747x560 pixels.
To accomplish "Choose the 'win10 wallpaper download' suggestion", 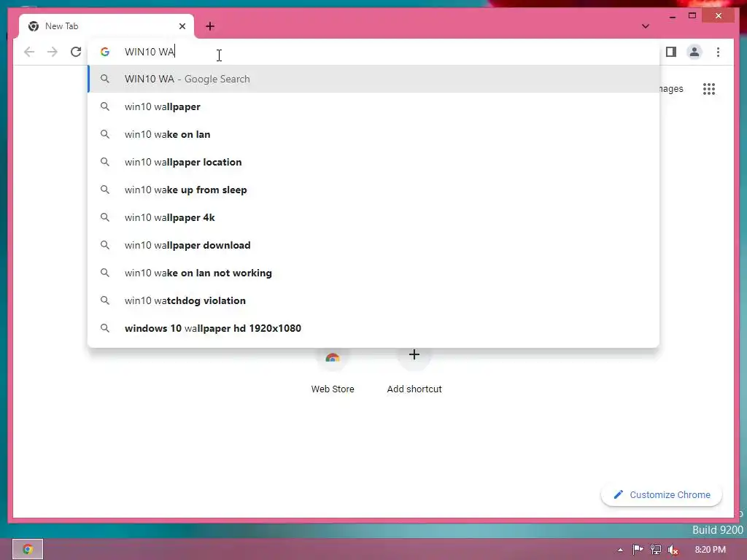I will pos(373,245).
